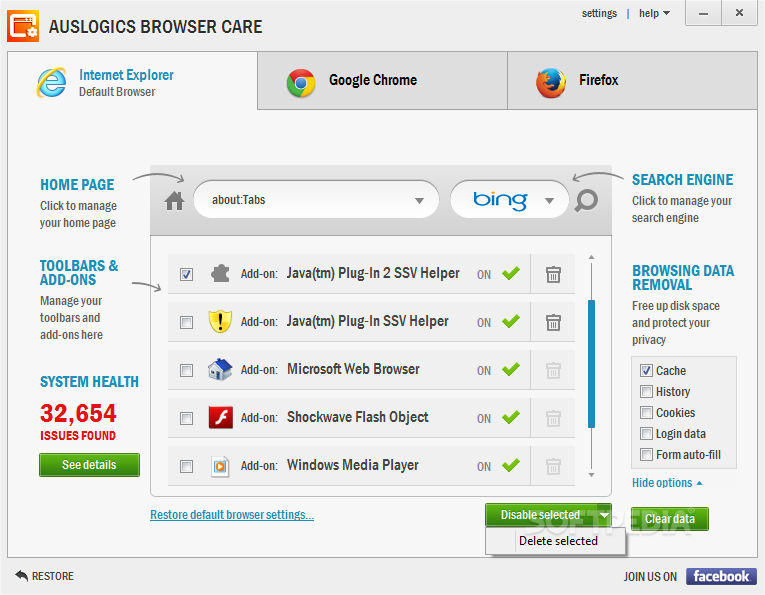Check the Java(tm) Plug-In SSV Helper checkbox
Image resolution: width=765 pixels, height=595 pixels.
186,322
